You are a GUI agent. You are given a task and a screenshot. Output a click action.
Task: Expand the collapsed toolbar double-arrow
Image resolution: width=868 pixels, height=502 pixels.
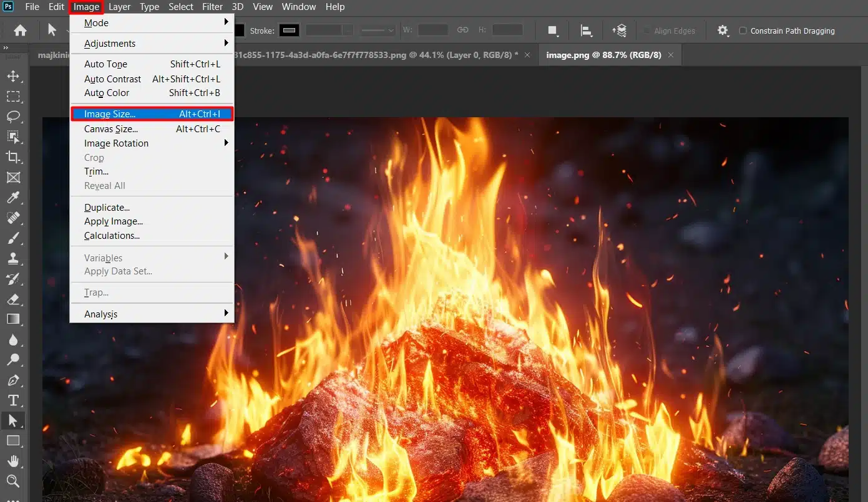pyautogui.click(x=6, y=48)
